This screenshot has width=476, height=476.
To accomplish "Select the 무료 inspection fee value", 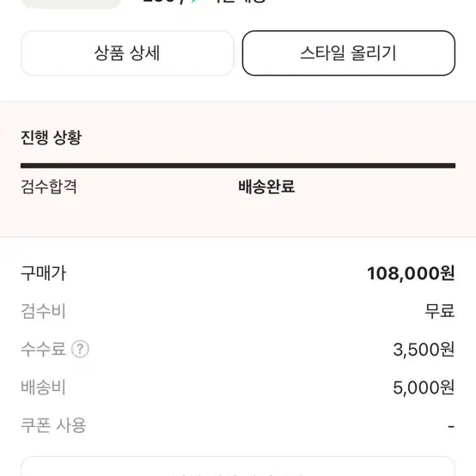I will (x=439, y=311).
